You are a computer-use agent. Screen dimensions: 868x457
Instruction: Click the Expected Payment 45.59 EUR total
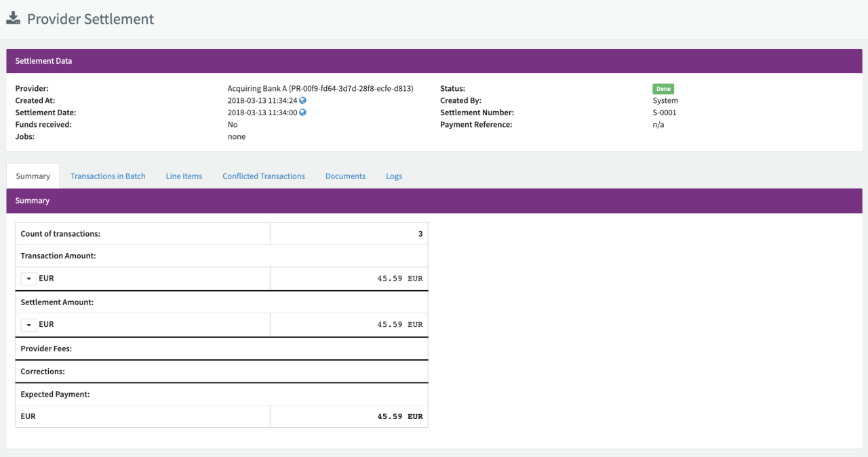(x=399, y=416)
